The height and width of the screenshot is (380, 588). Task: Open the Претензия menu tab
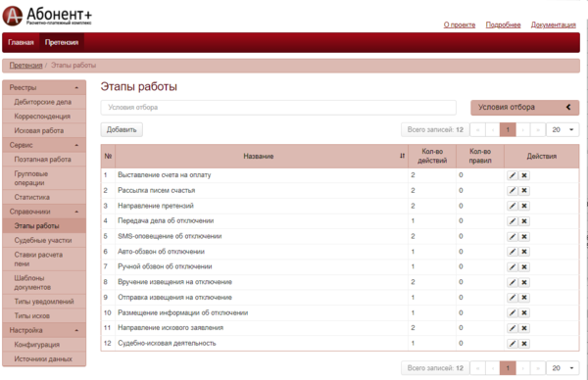pos(62,42)
